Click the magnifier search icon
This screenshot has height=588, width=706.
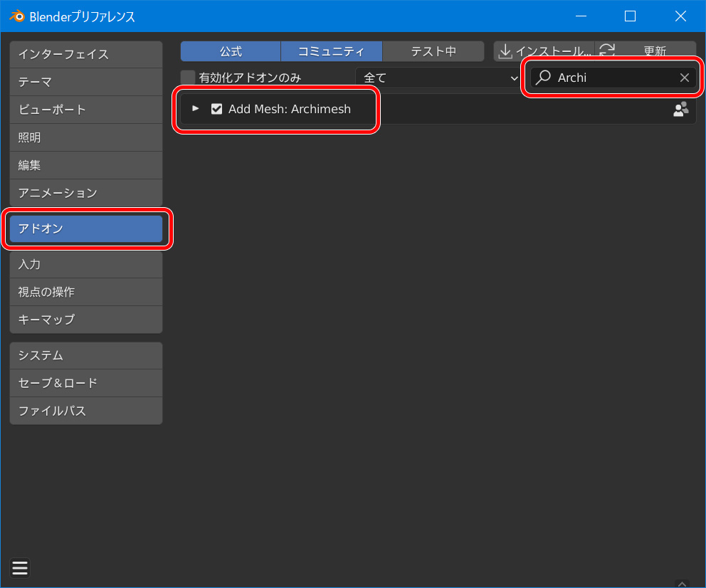click(544, 77)
